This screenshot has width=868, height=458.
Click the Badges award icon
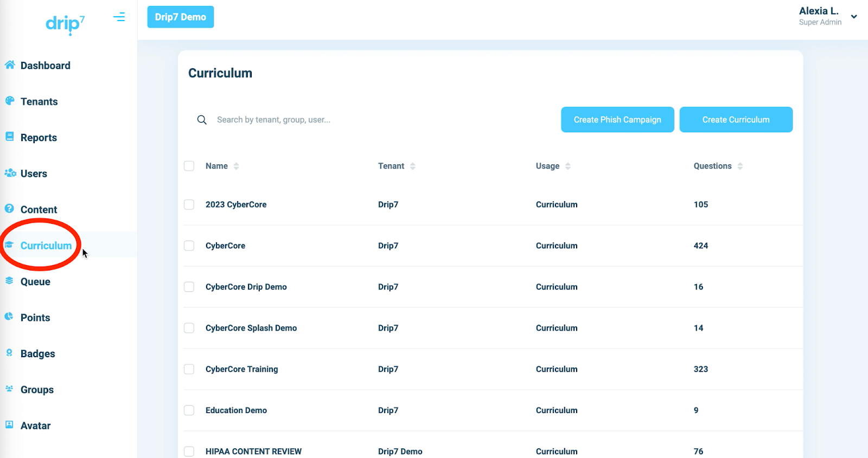click(9, 353)
